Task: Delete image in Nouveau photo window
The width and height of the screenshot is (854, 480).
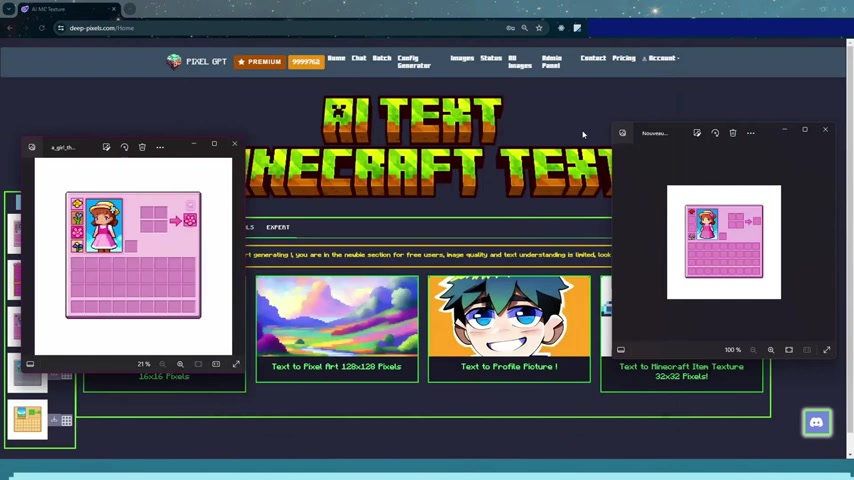Action: (x=733, y=133)
